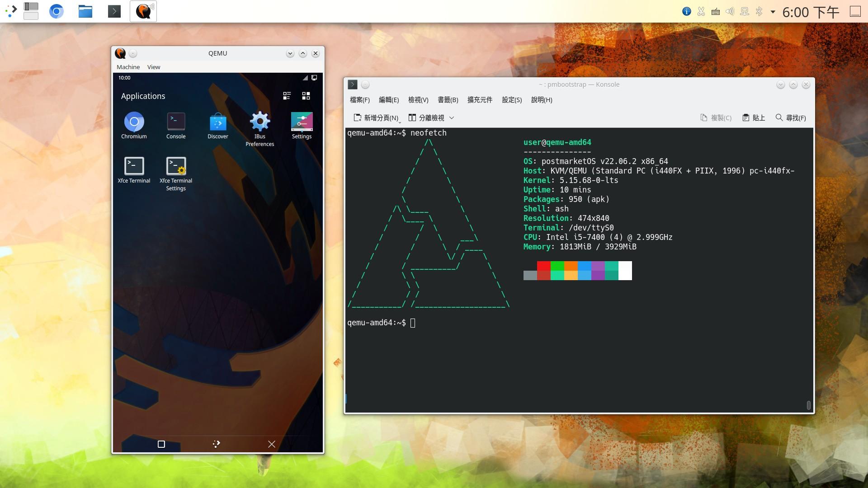868x488 pixels.
Task: Click QEMU Machine menu dropdown
Action: [x=127, y=67]
